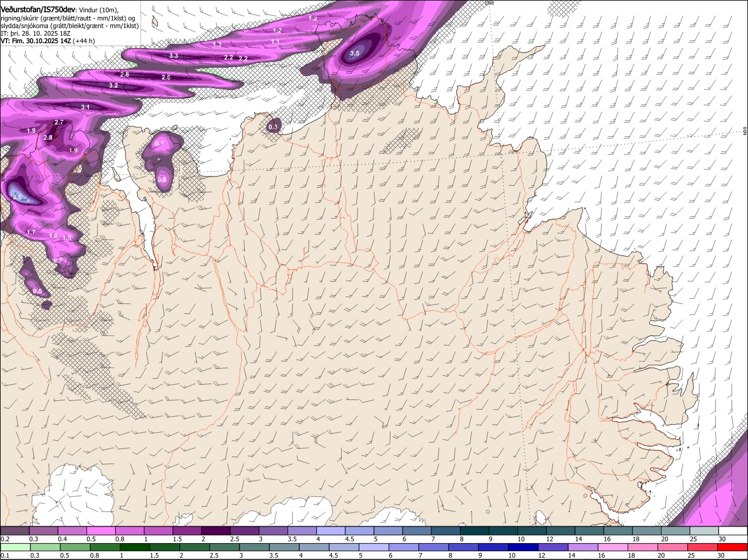Click the 2.6 value on the purple band
Screen dimensions: 748x560
point(166,77)
